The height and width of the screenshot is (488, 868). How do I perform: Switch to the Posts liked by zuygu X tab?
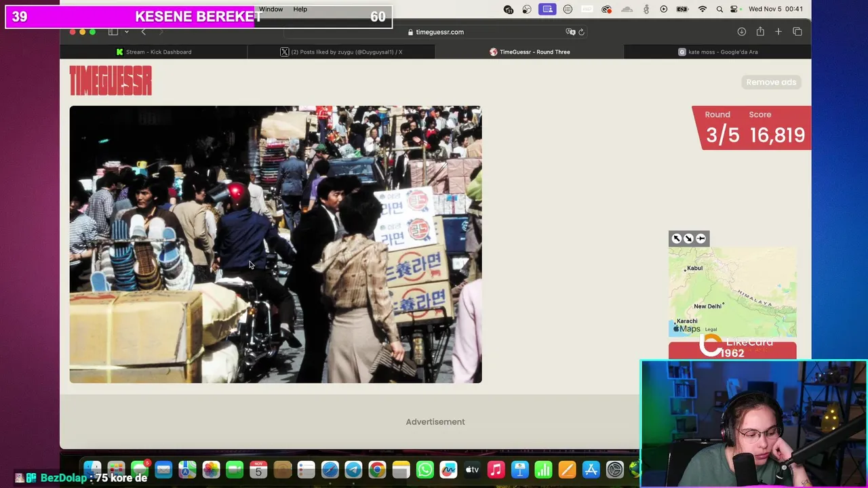pos(341,52)
